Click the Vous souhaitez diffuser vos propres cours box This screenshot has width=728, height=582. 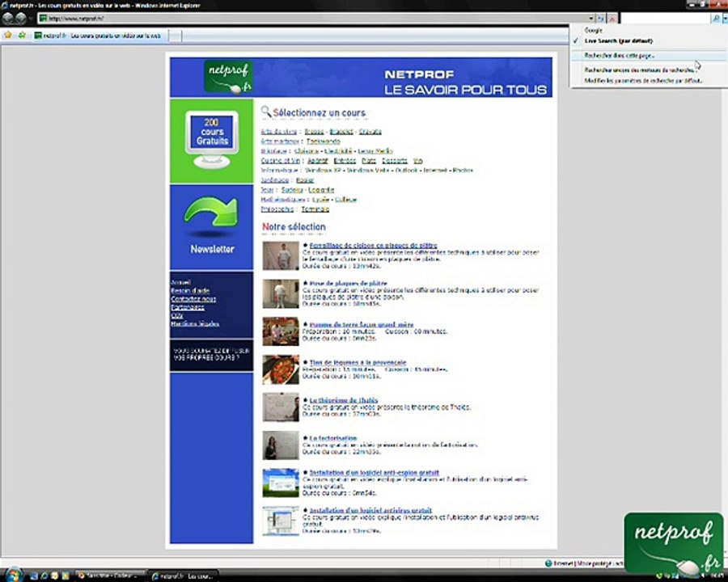211,355
